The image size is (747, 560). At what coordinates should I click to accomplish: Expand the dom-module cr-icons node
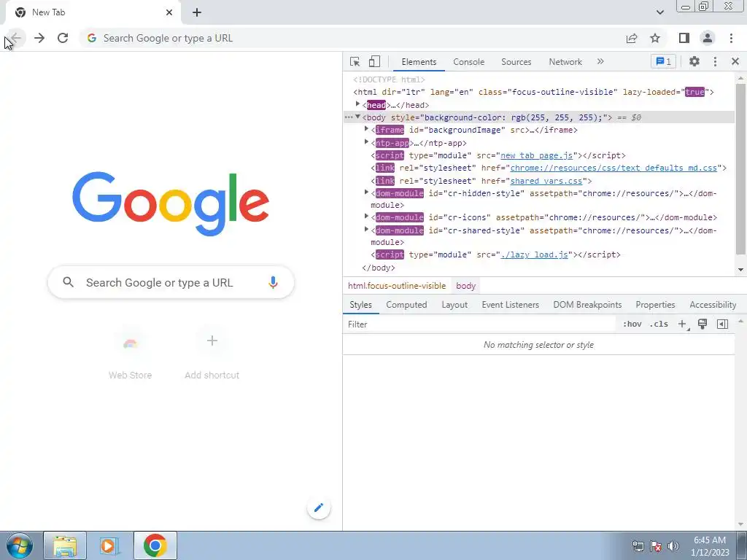366,216
